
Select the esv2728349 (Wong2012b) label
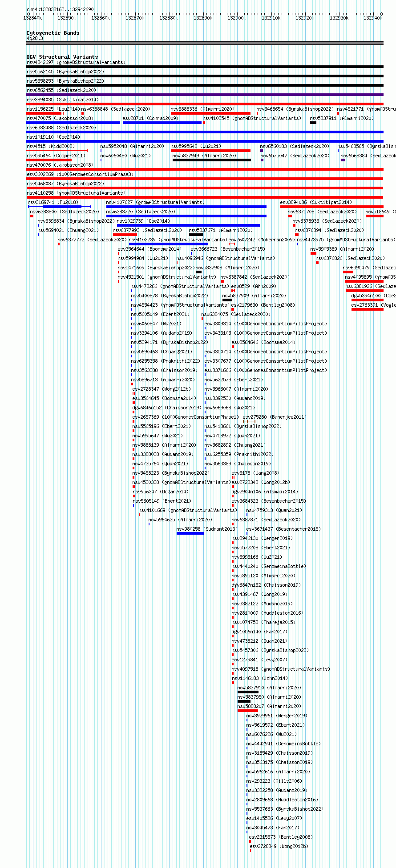tap(279, 846)
